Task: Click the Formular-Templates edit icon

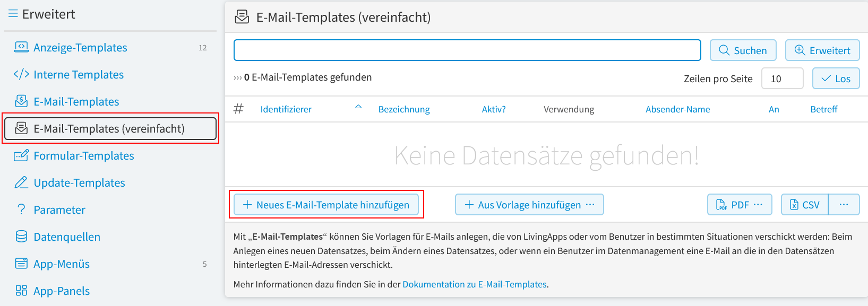Action: pyautogui.click(x=21, y=155)
